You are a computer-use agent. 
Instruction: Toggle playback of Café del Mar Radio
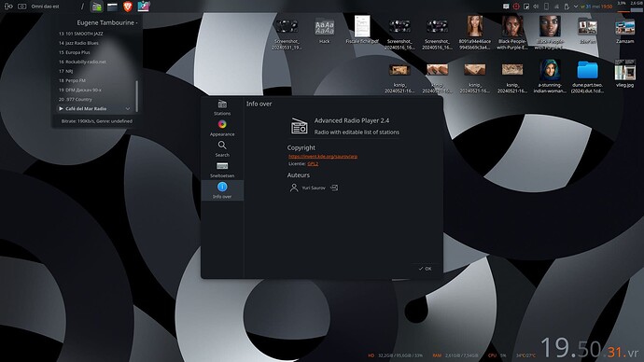(61, 109)
